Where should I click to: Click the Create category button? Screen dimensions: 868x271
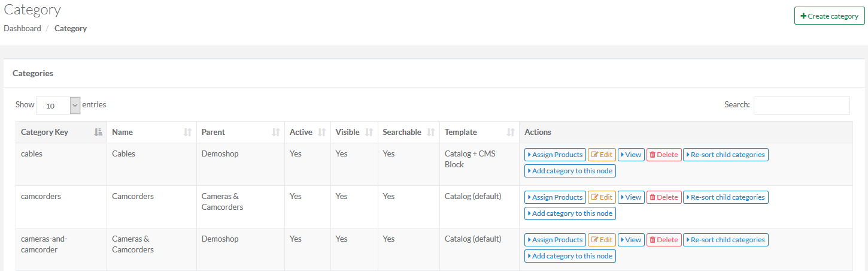coord(829,16)
